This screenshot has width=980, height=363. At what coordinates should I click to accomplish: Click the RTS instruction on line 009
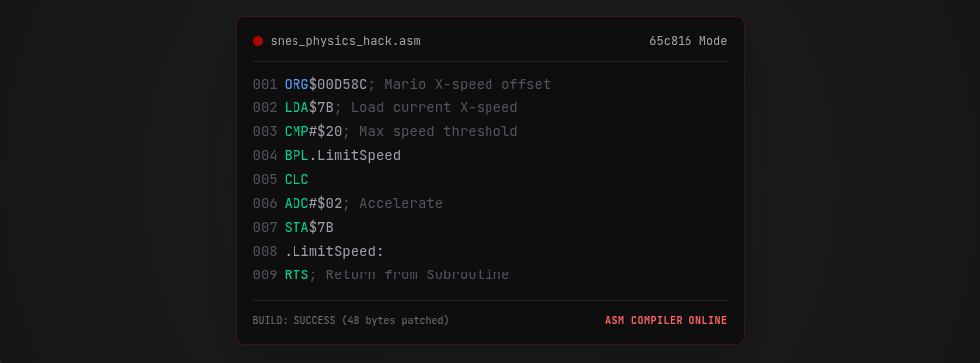click(x=296, y=274)
